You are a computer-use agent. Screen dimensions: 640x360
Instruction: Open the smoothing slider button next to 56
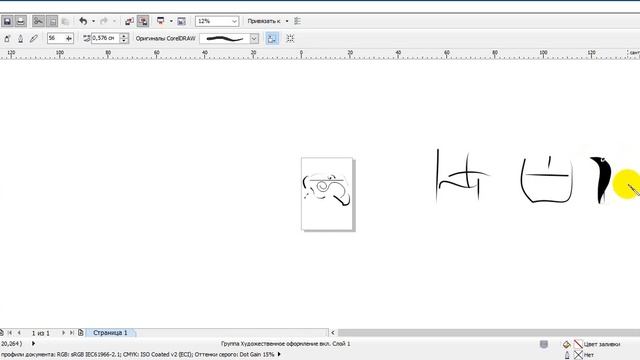[69, 38]
